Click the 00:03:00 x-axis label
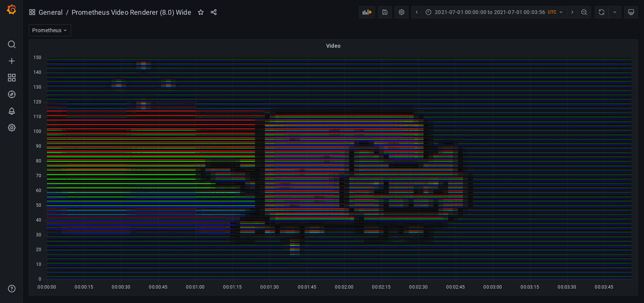Image resolution: width=644 pixels, height=303 pixels. tap(492, 287)
